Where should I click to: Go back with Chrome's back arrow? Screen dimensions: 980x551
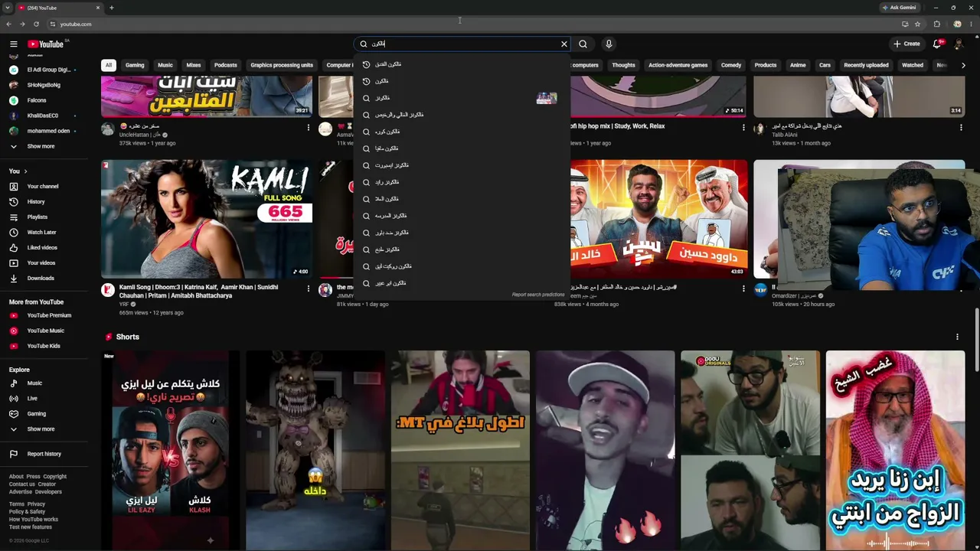coord(8,24)
